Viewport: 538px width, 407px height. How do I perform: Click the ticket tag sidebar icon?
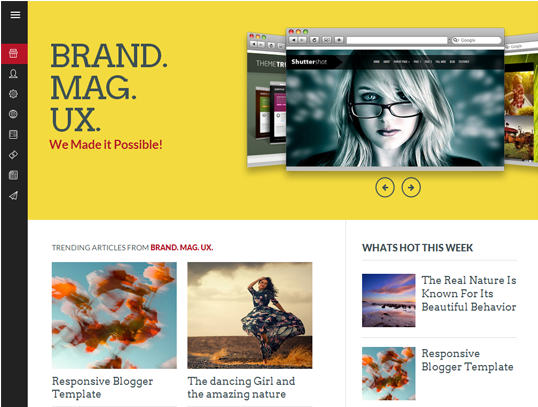13,155
